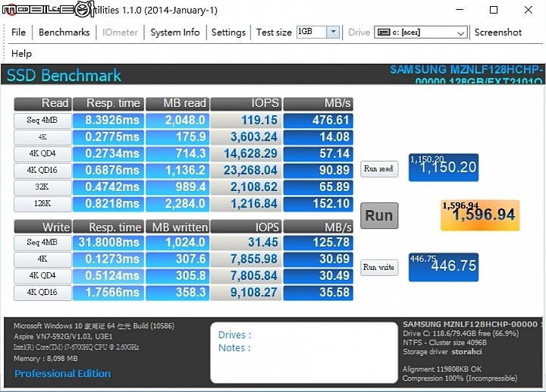
Task: Click the 1,024.0 MB written cell
Action: click(177, 243)
